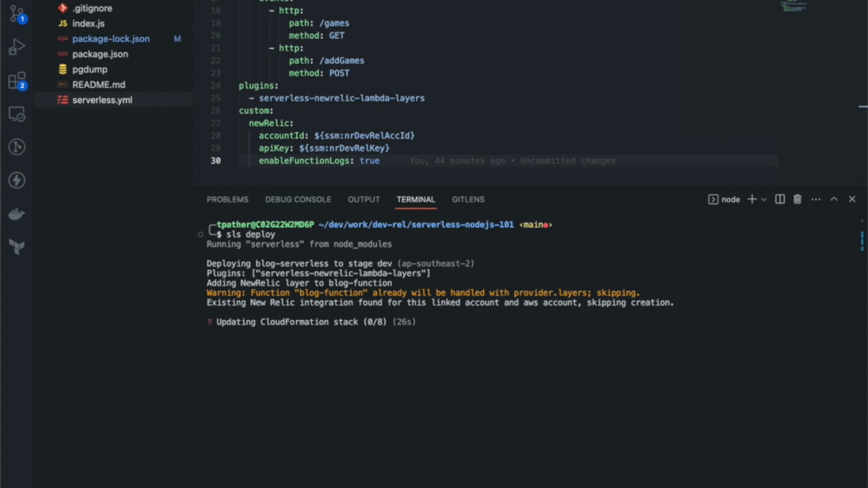This screenshot has width=868, height=488.
Task: Select serverless.yml in the explorer
Action: click(x=113, y=100)
